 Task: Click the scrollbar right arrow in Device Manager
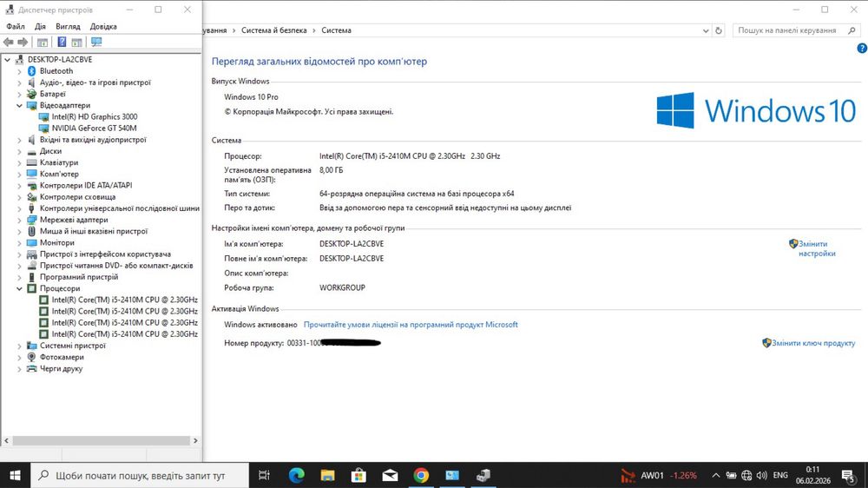coord(194,441)
